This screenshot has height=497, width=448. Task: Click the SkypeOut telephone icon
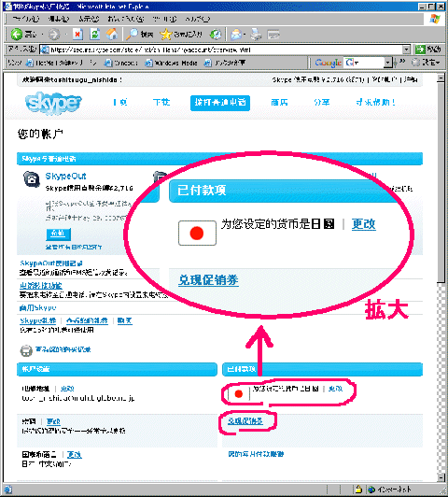[x=32, y=179]
